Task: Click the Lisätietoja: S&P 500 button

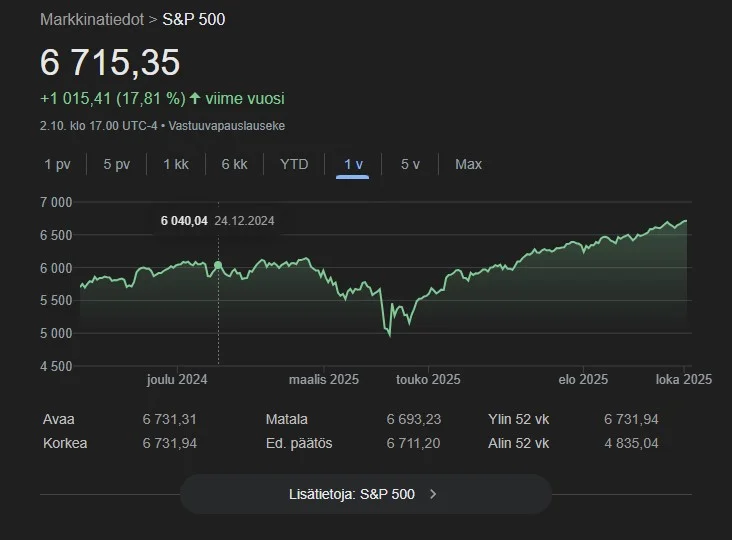Action: pos(365,493)
